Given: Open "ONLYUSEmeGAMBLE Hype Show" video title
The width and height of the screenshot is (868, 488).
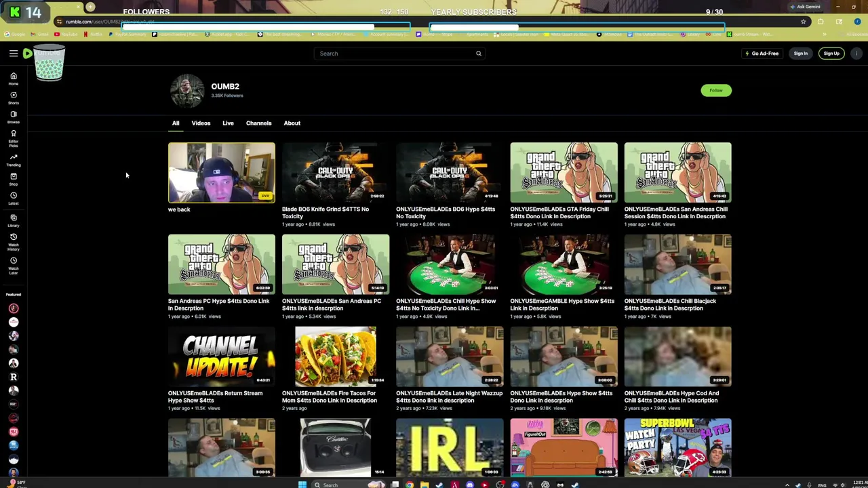Looking at the screenshot, I should (562, 304).
